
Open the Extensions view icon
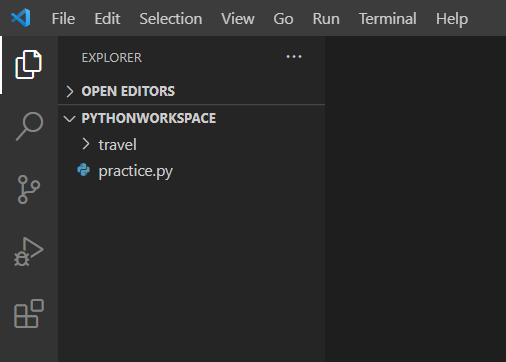click(29, 313)
